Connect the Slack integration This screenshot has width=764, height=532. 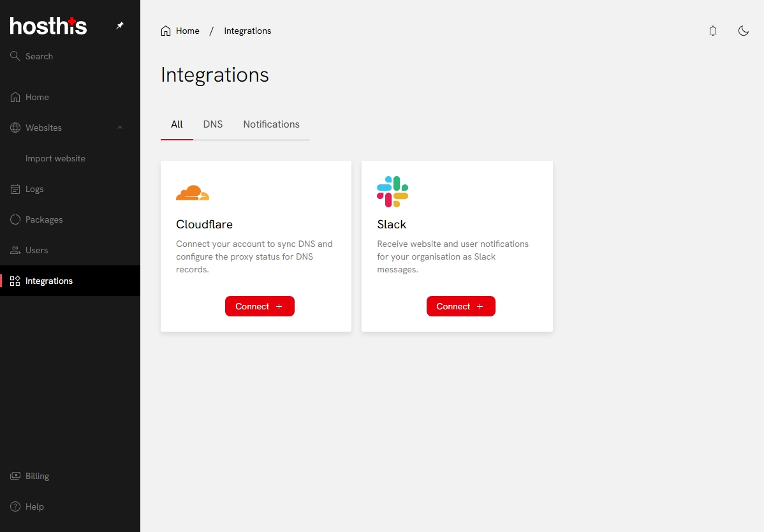(x=460, y=306)
